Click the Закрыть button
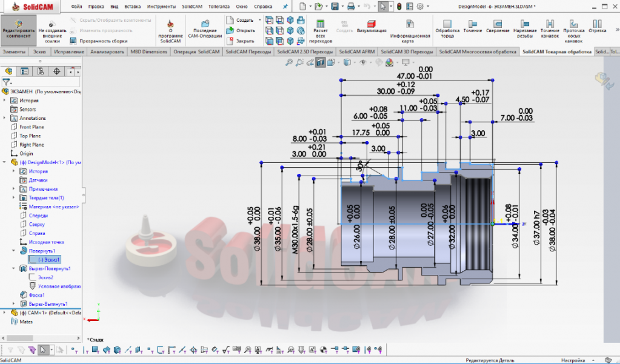Image resolution: width=620 pixels, height=364 pixels. click(x=241, y=41)
